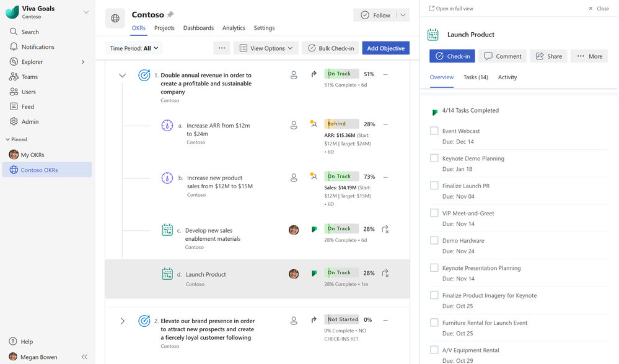Click the Share button
This screenshot has height=364, width=619.
pyautogui.click(x=549, y=56)
